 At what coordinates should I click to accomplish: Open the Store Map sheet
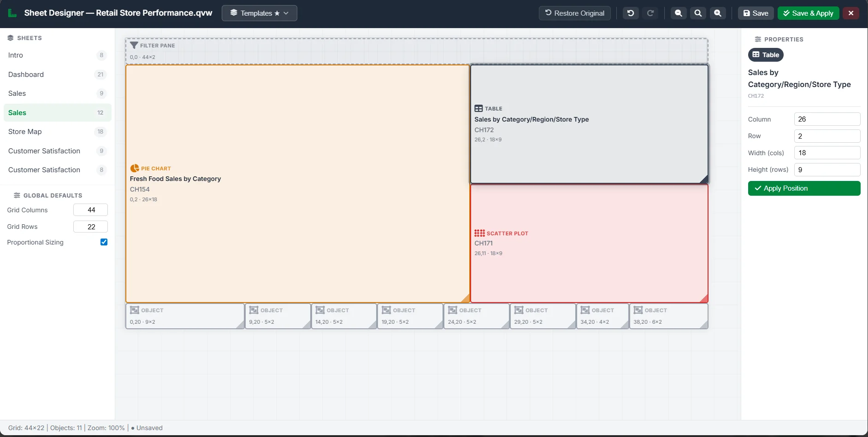(25, 132)
